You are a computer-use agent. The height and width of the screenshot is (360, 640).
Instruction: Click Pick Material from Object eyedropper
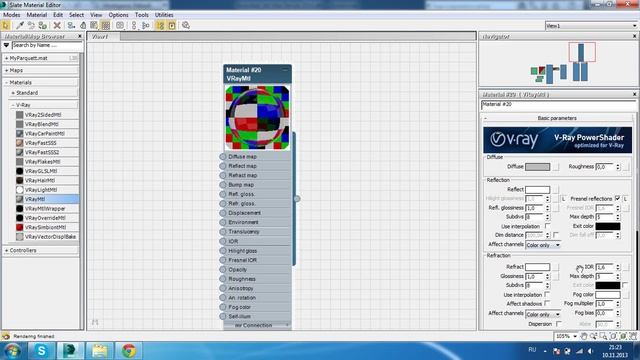coord(20,25)
